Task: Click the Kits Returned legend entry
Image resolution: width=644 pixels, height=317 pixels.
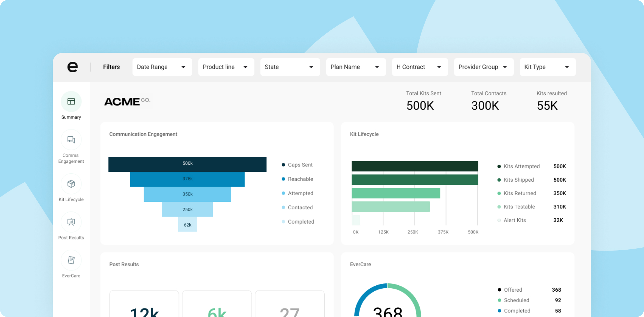Action: [x=517, y=194]
